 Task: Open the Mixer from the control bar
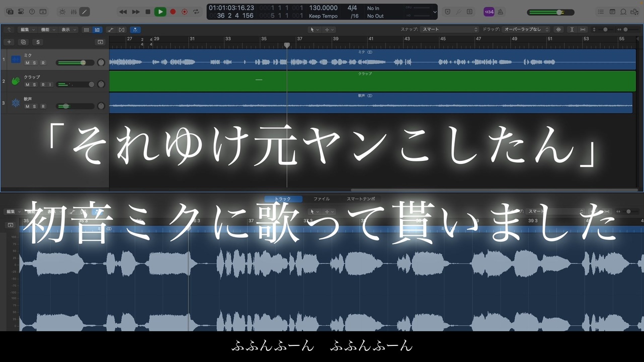74,12
